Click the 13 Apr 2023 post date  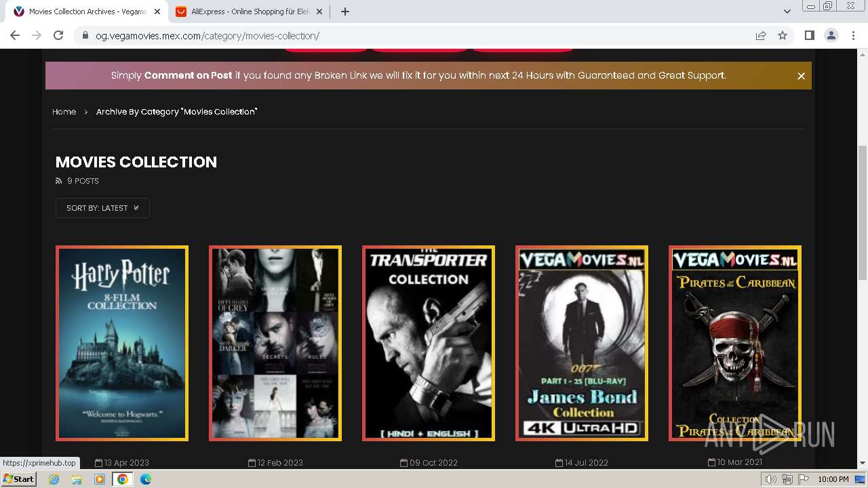tap(122, 463)
